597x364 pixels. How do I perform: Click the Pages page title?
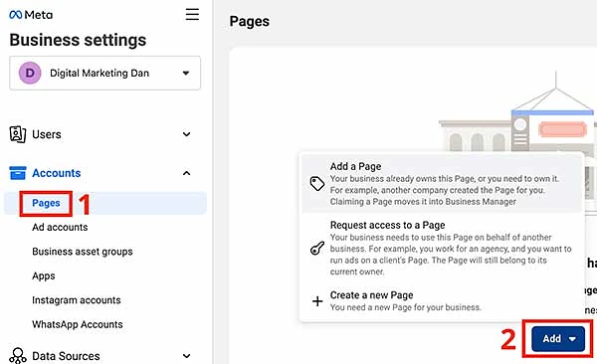coord(250,21)
